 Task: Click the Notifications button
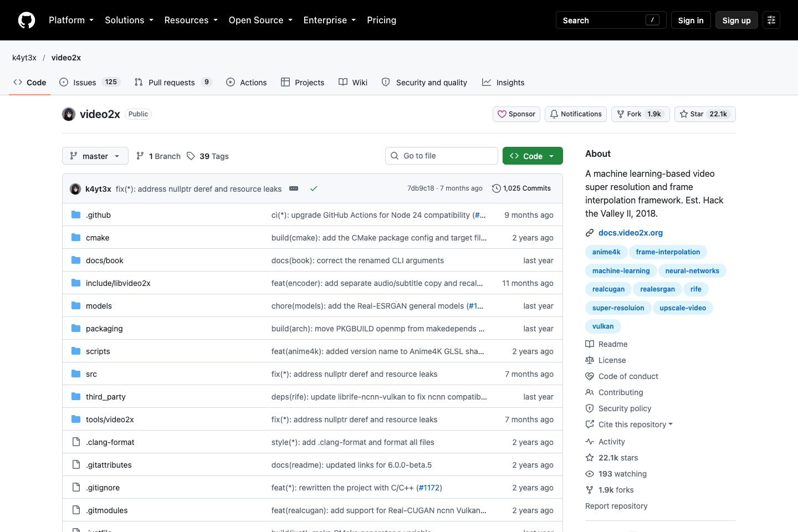click(576, 114)
